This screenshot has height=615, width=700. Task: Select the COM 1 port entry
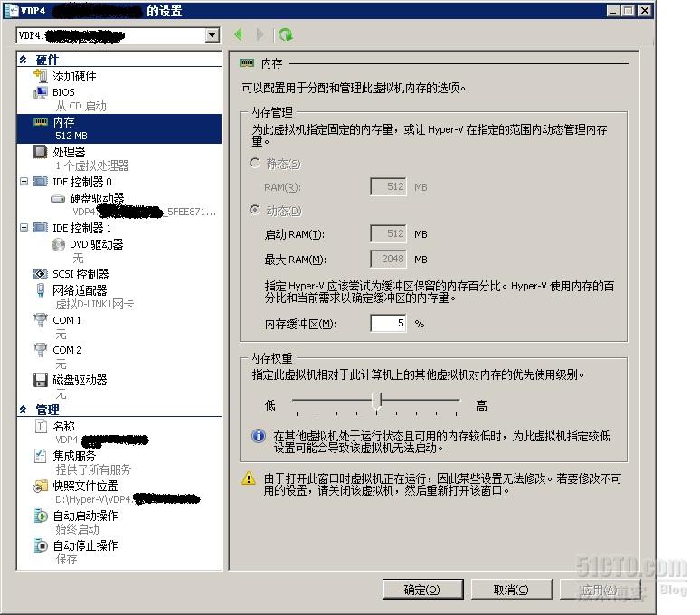tap(67, 320)
